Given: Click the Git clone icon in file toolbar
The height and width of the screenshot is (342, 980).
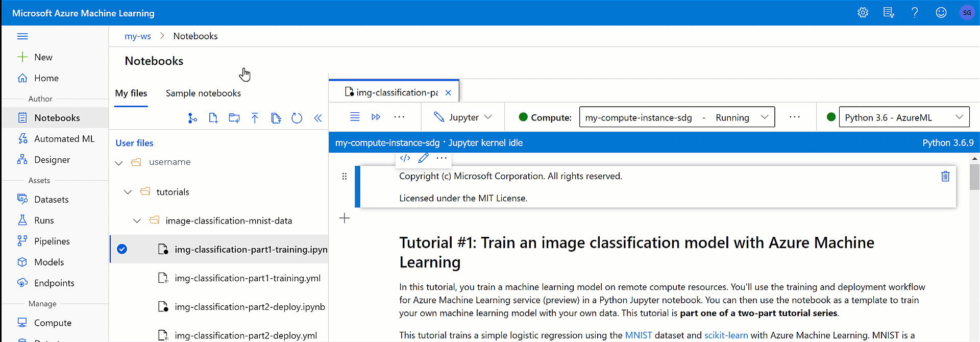Looking at the screenshot, I should [192, 118].
